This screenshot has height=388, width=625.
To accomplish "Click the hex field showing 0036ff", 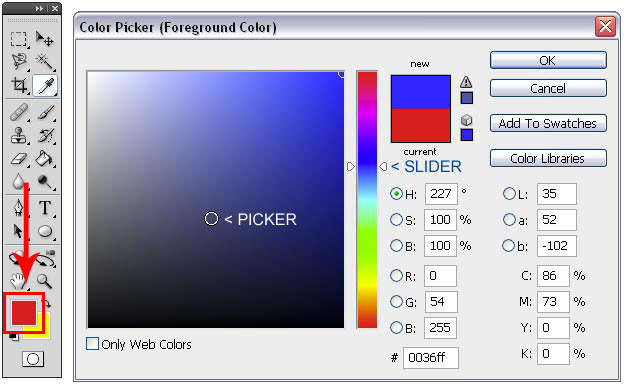I will click(x=431, y=358).
